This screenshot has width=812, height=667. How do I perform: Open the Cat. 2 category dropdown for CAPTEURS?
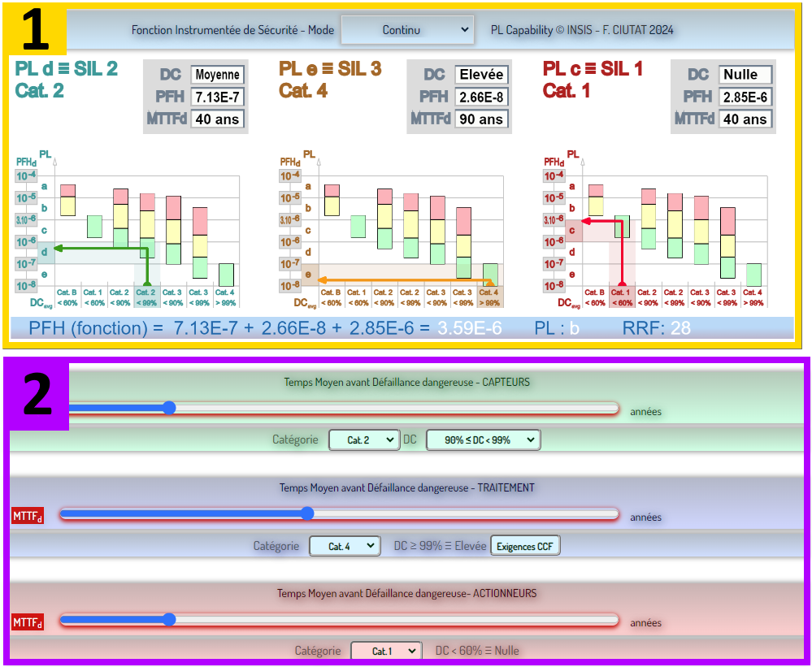(364, 440)
